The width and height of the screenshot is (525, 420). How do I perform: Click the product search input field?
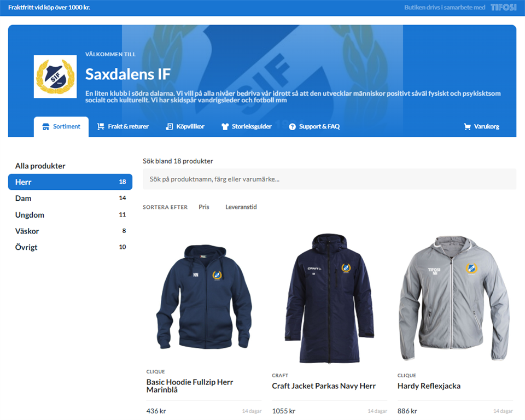point(329,179)
